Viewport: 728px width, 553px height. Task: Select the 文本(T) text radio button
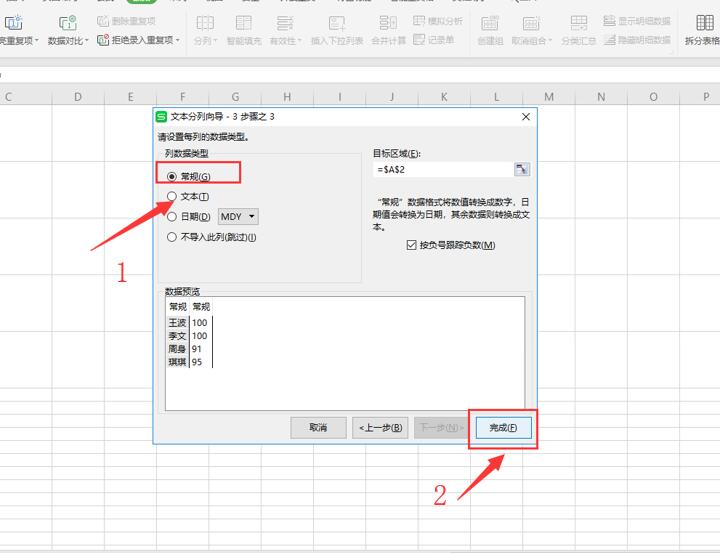point(172,196)
